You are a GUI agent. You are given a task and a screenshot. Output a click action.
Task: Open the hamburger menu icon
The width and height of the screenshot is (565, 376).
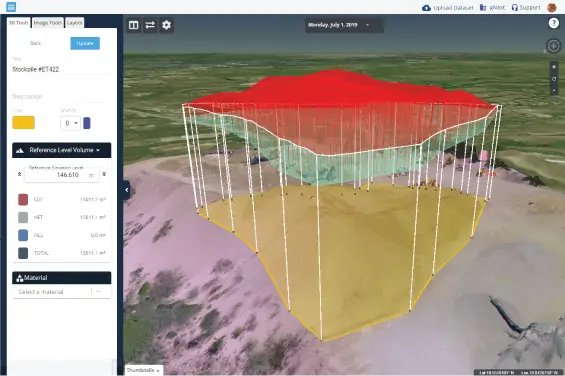tap(11, 6)
